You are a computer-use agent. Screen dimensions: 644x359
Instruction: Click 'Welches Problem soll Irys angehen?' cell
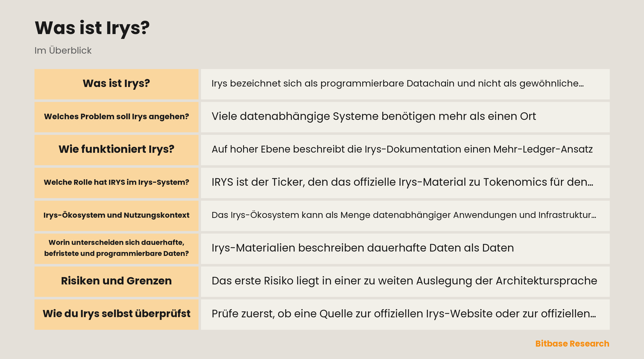point(116,117)
